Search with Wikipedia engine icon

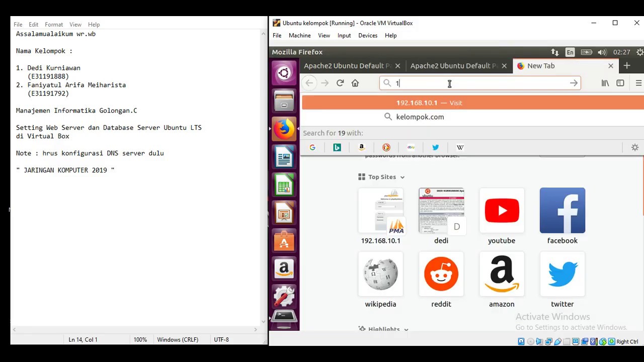coord(460,147)
